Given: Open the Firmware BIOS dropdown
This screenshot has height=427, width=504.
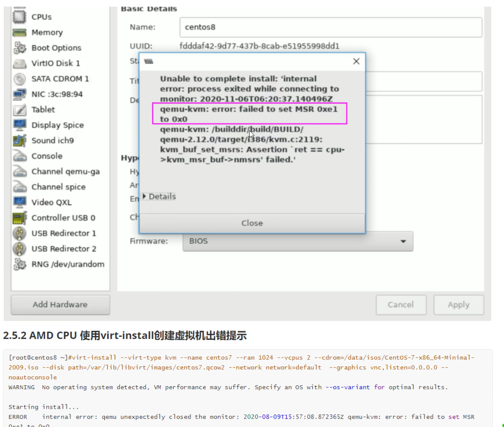Looking at the screenshot, I should pos(297,241).
